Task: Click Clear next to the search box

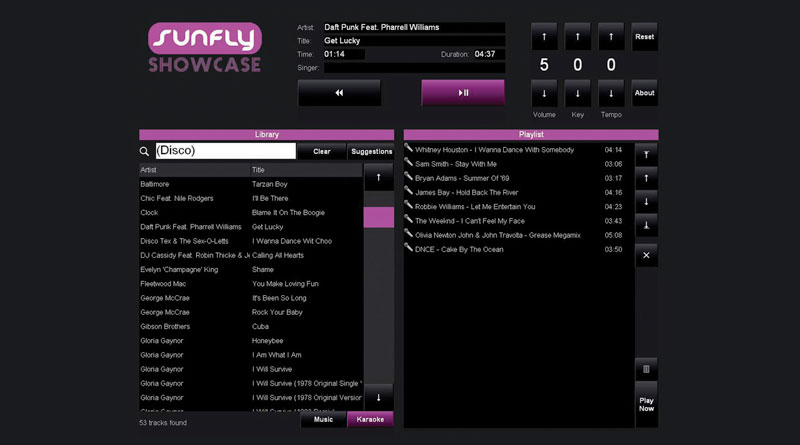Action: click(321, 152)
